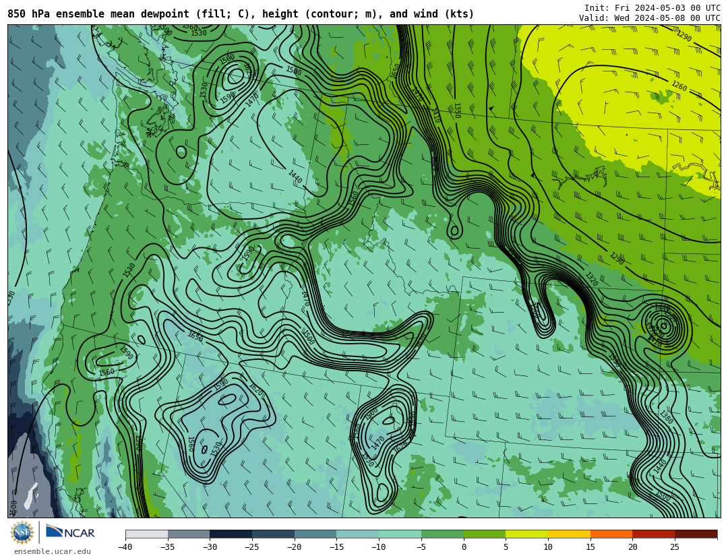Pick the 5 to 10 yellow-green colorbar swatch
This screenshot has width=728, height=560.
click(x=527, y=534)
